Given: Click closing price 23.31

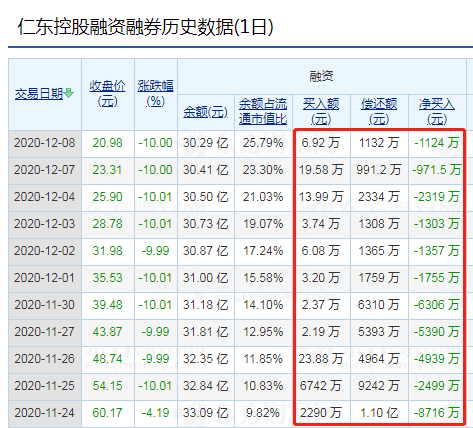Looking at the screenshot, I should tap(107, 170).
